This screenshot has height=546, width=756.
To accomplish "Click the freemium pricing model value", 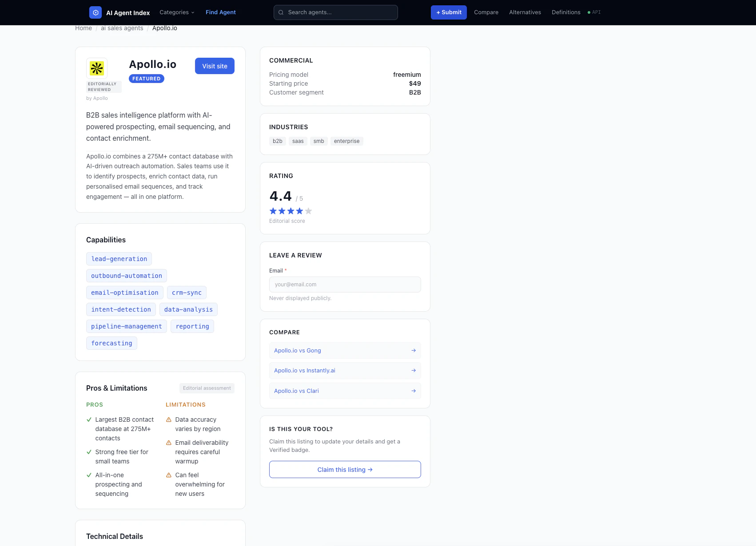I will 407,75.
